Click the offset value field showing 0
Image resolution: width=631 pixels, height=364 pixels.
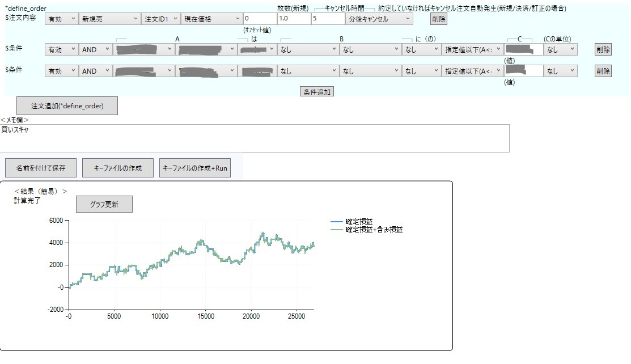(260, 19)
